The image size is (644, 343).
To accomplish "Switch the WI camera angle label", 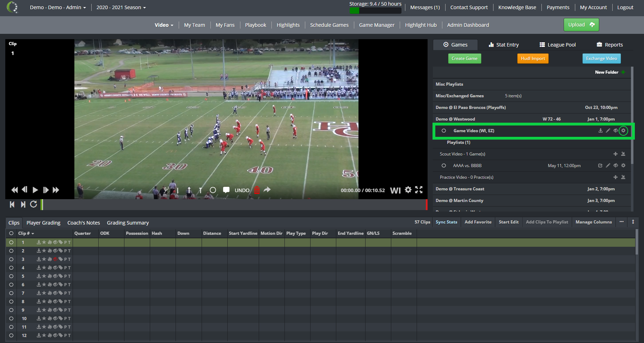I will click(x=395, y=191).
